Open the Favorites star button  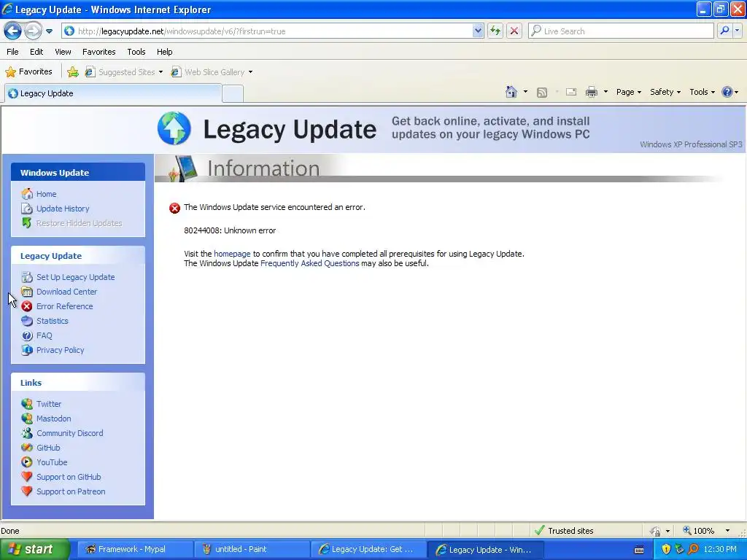(28, 72)
